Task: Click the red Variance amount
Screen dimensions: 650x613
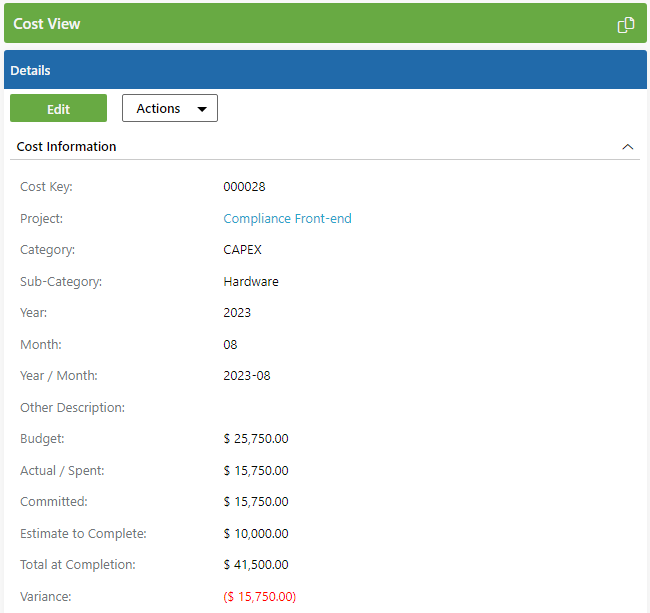Action: [260, 596]
